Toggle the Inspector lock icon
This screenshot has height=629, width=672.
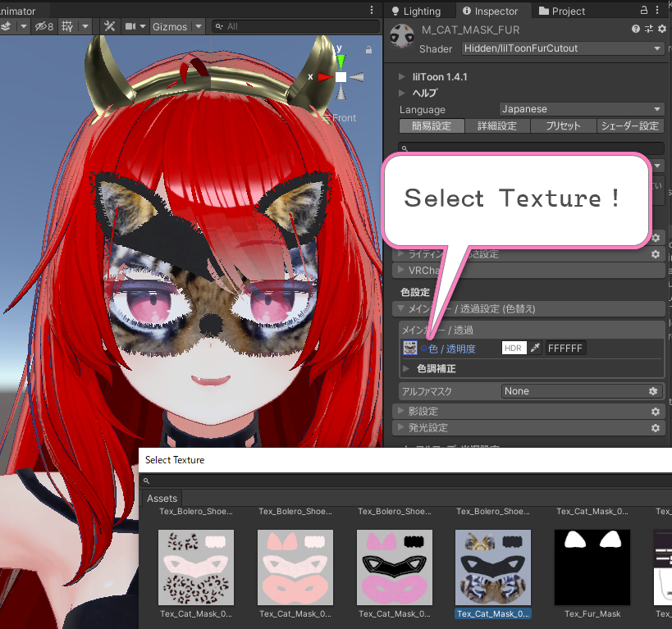[645, 11]
